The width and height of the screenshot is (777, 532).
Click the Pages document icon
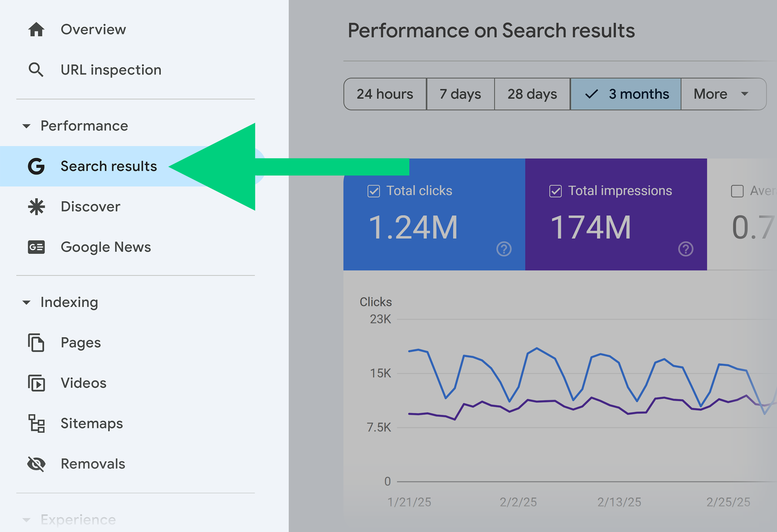(x=36, y=342)
